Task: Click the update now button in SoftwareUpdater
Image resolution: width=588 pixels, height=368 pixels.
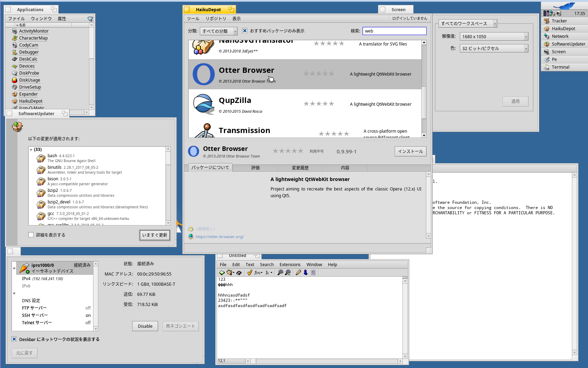Action: click(x=155, y=235)
